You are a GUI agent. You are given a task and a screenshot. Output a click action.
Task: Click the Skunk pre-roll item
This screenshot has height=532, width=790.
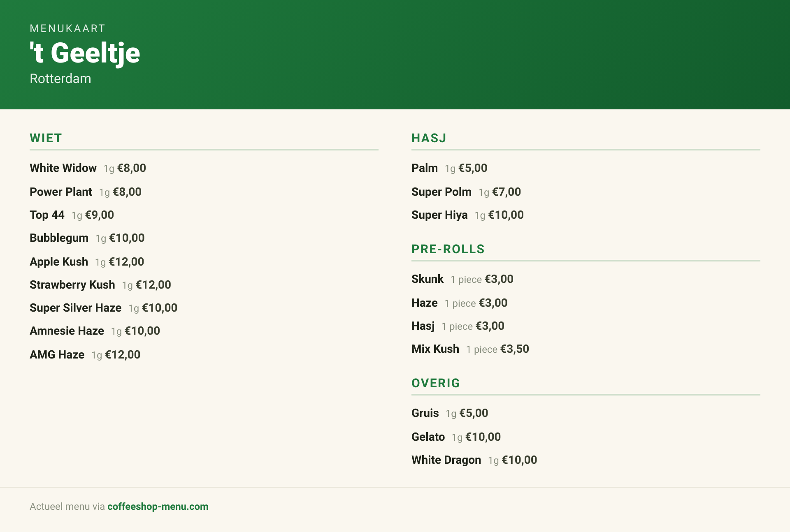tap(428, 279)
